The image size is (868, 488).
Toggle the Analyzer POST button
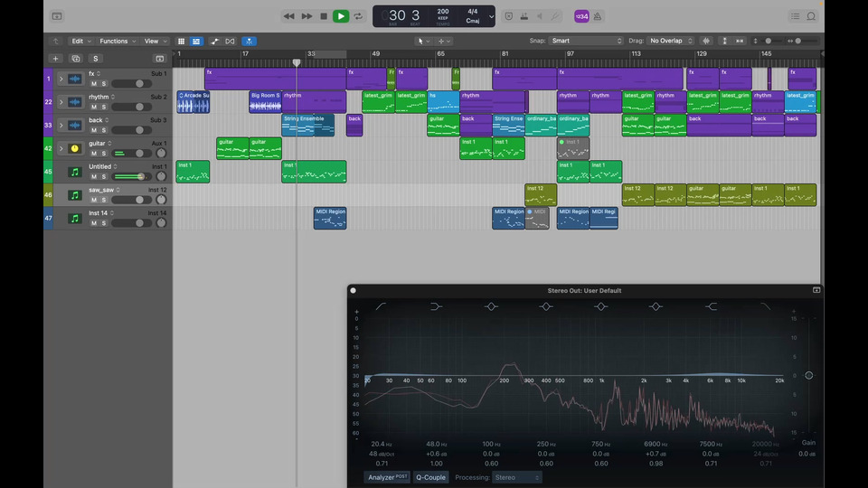387,477
